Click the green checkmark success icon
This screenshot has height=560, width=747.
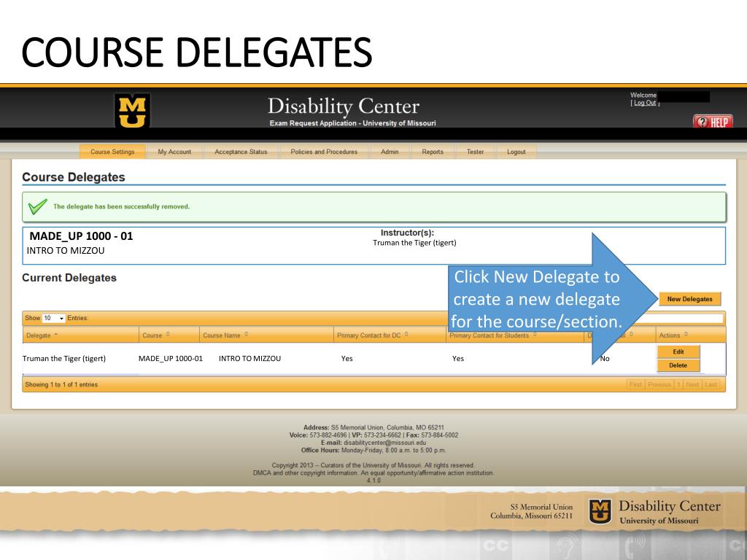point(37,206)
